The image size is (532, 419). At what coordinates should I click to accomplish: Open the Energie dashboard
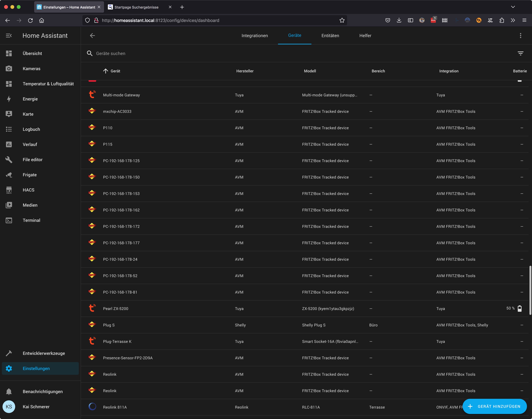[x=30, y=99]
